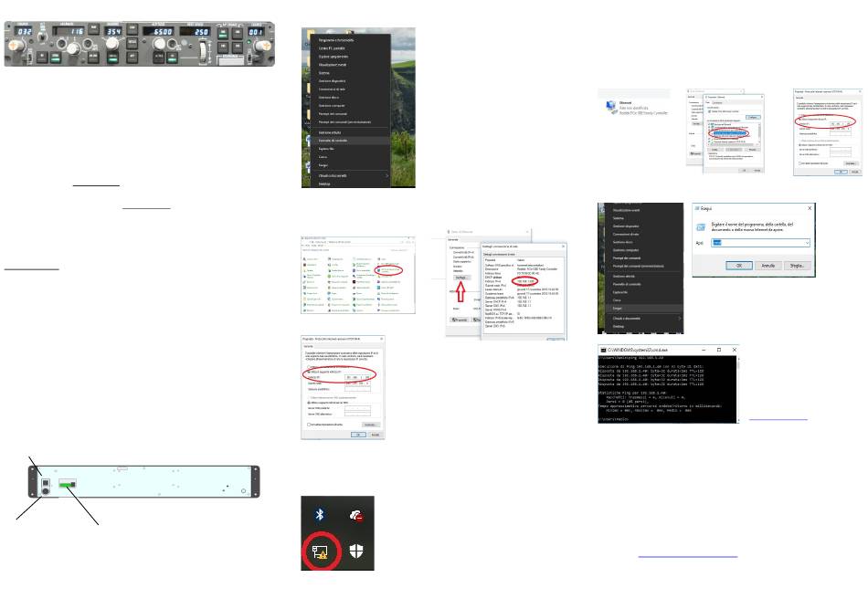Push the lit V/S button on the MCP
Image resolution: width=868 pixels, height=609 pixels.
point(172,57)
